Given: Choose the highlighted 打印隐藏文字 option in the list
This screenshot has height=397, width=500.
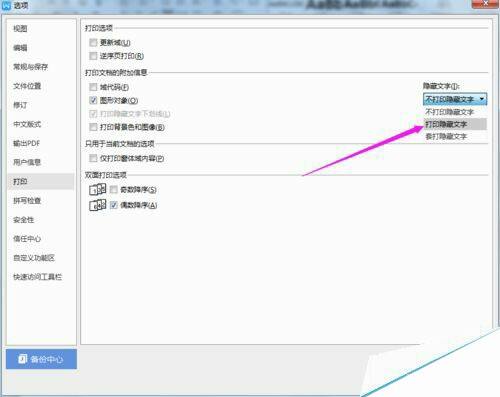Looking at the screenshot, I should (455, 124).
